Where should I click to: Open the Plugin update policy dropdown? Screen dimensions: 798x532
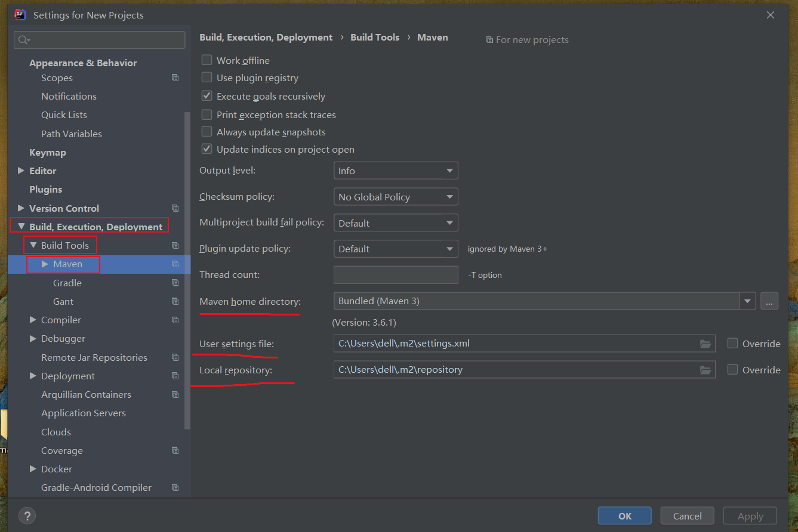click(x=396, y=249)
